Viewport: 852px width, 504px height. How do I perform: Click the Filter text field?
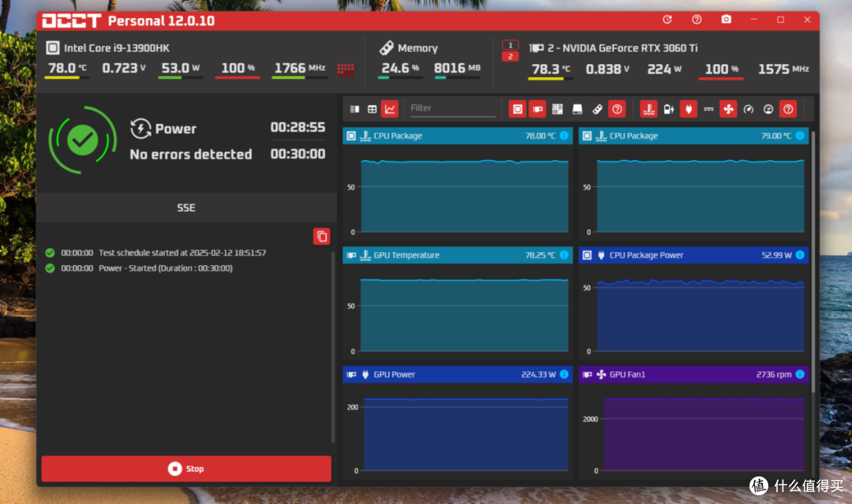(453, 109)
